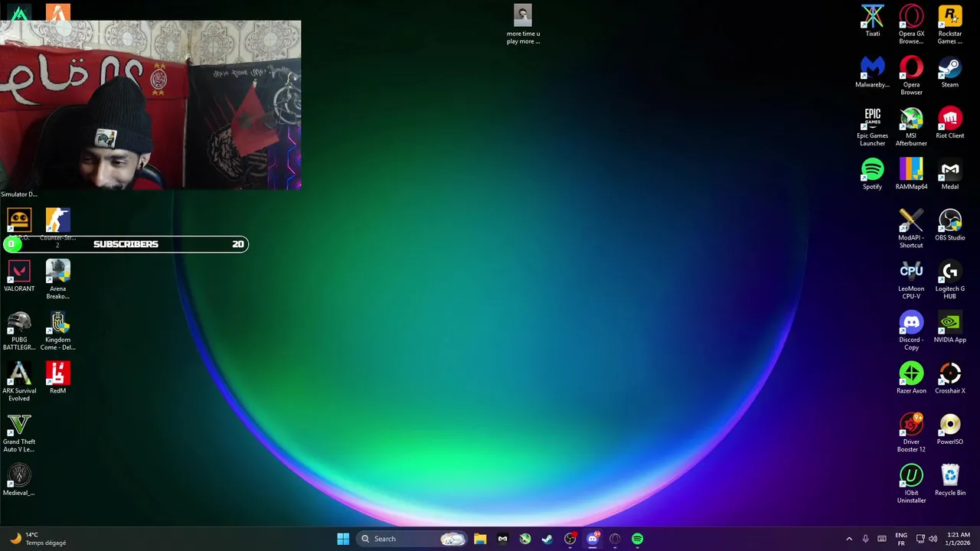Select the 'more time u play more' image file
The image size is (980, 551).
click(x=523, y=24)
